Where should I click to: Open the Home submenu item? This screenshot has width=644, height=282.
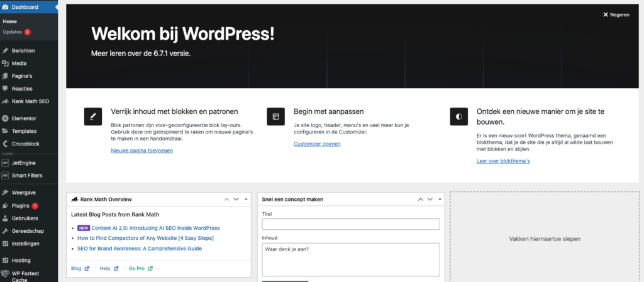10,21
